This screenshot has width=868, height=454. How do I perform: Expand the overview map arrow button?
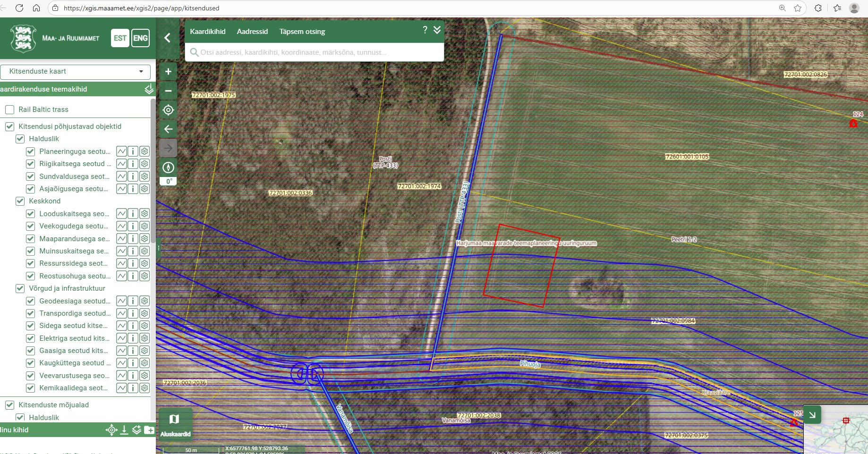(812, 415)
